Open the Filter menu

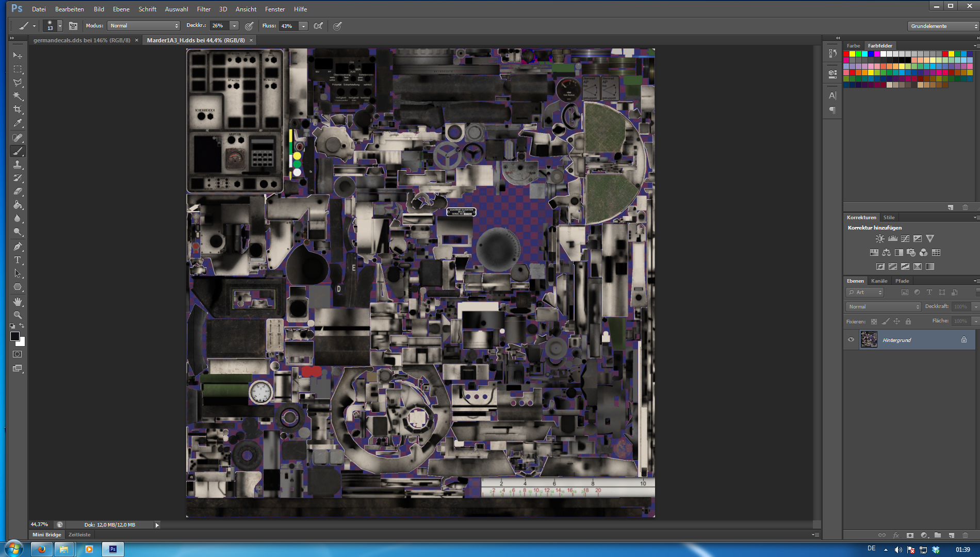click(x=203, y=9)
